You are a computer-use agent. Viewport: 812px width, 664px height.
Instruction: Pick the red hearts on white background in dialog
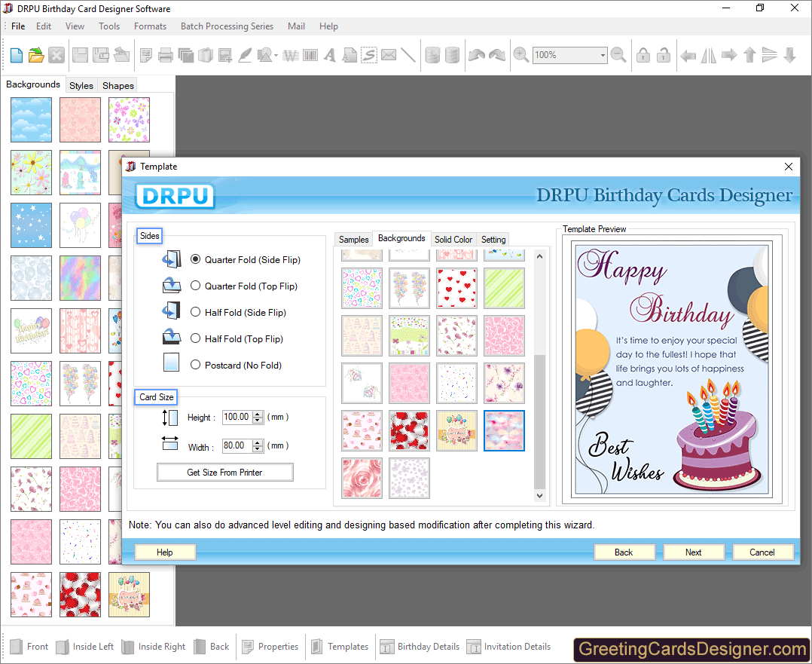click(456, 288)
